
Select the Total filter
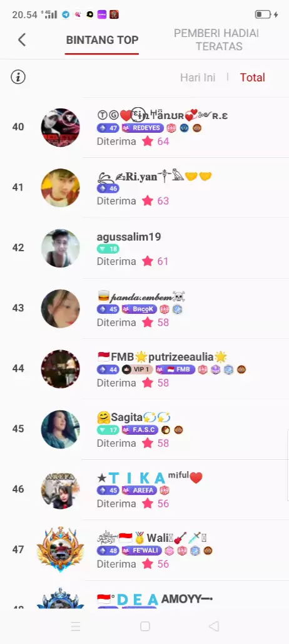253,77
